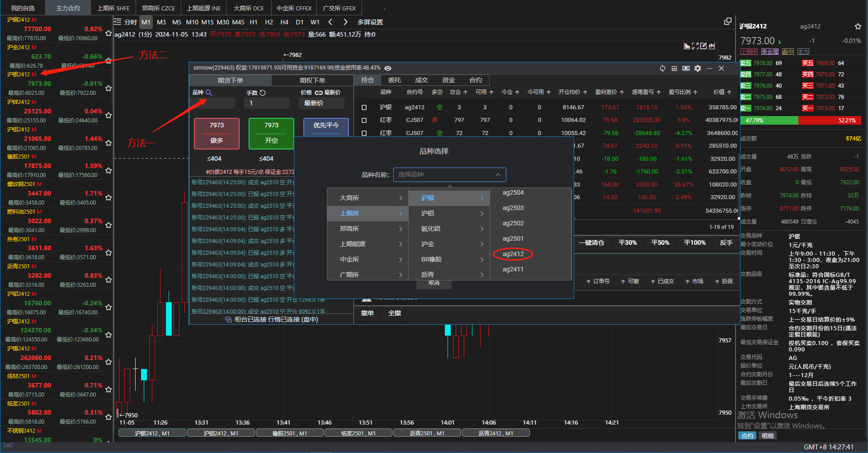Sort positions by 总仓 arrow
The width and height of the screenshot is (868, 453).
[x=465, y=92]
